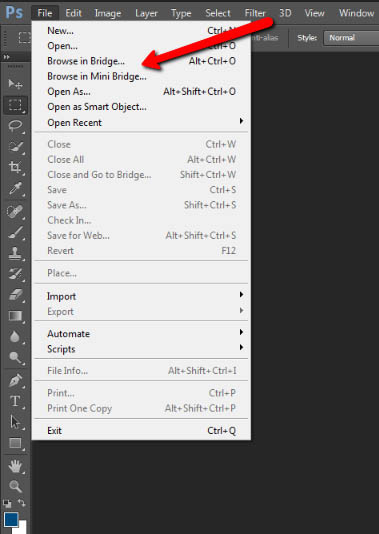Image resolution: width=379 pixels, height=534 pixels.
Task: Choose Browse in Bridge...
Action: click(141, 61)
